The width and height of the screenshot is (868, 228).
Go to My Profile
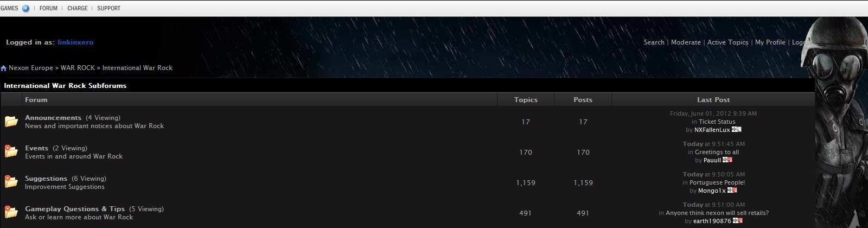point(770,42)
